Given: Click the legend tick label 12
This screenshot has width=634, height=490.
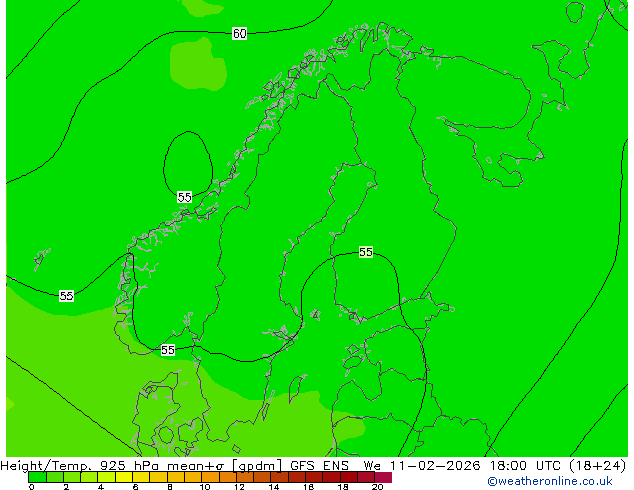Looking at the screenshot, I should point(238,487).
